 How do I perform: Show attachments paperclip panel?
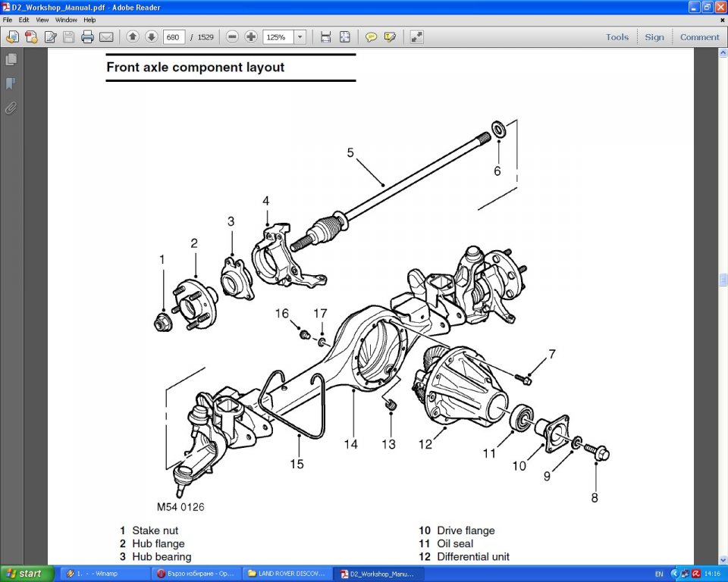pyautogui.click(x=11, y=108)
